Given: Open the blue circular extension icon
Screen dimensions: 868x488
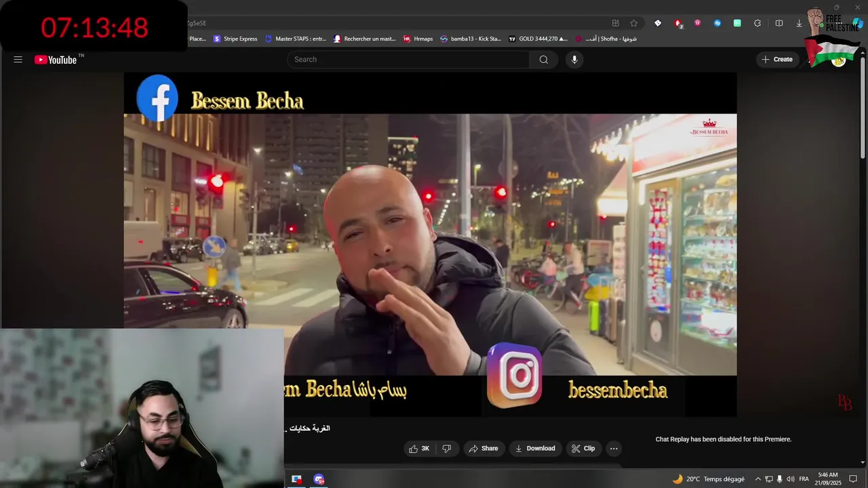Looking at the screenshot, I should [x=717, y=23].
